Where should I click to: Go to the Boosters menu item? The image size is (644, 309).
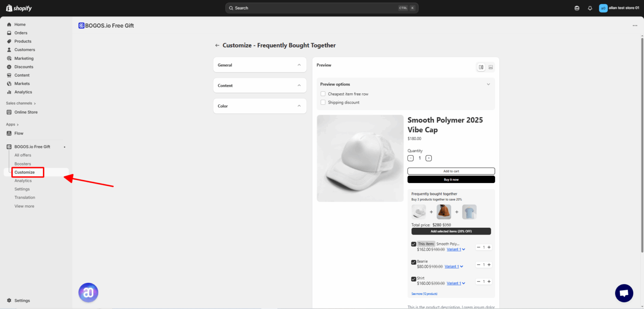pyautogui.click(x=22, y=164)
